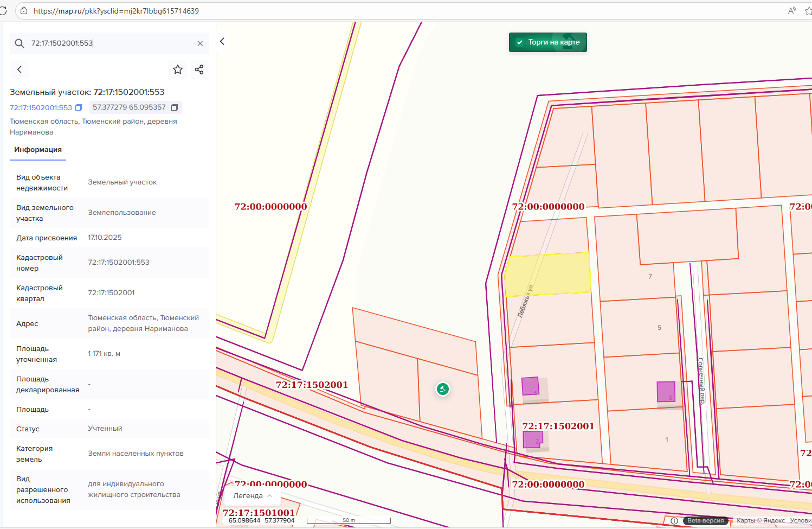Go back using the panel back arrow
The width and height of the screenshot is (812, 529).
[20, 69]
